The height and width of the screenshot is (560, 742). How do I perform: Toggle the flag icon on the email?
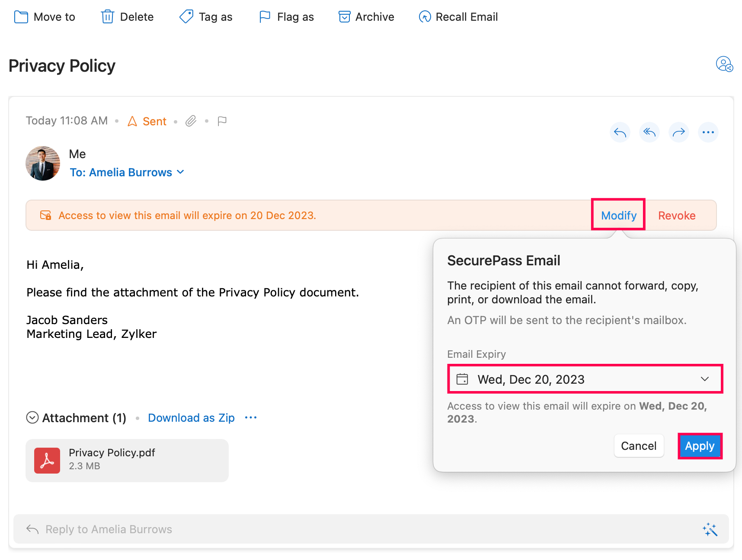click(222, 121)
